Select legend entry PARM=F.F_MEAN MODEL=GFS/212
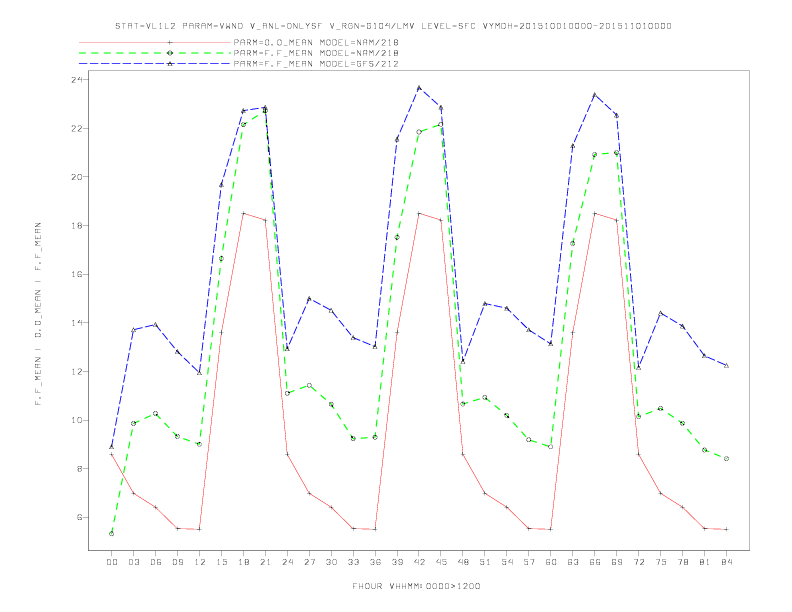Viewport: 792px width, 612px height. (x=316, y=64)
